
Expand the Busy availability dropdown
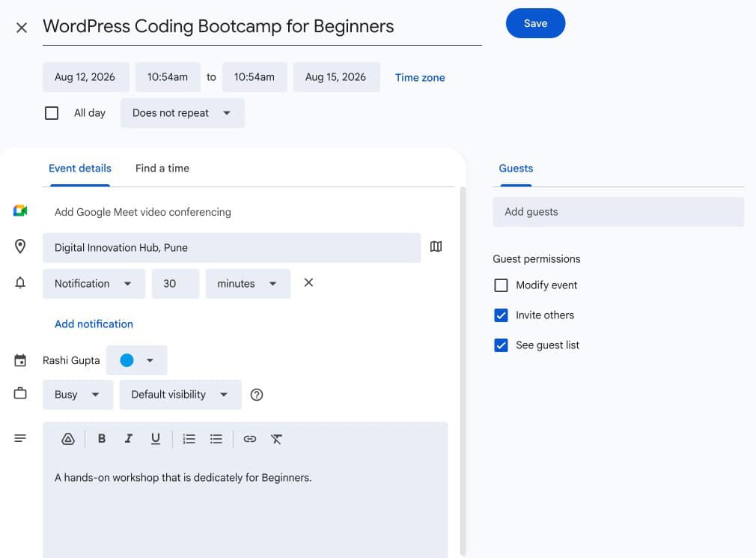click(x=78, y=395)
